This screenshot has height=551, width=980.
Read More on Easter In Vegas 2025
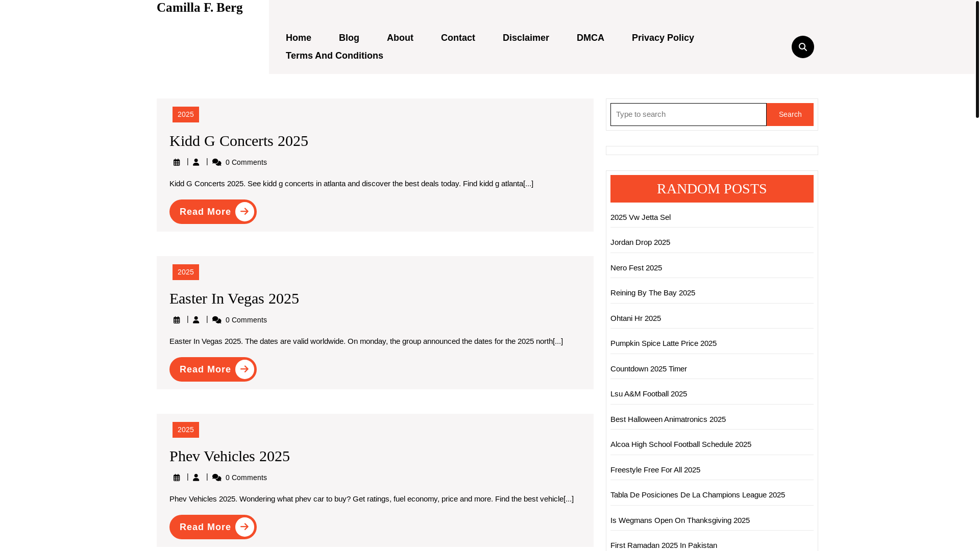(x=213, y=369)
